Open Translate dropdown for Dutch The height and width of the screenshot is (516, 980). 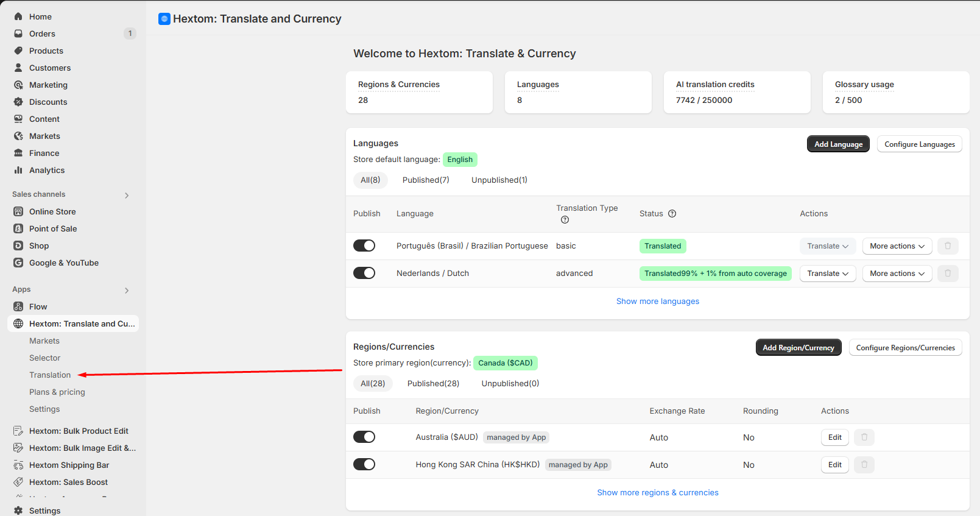coord(828,274)
